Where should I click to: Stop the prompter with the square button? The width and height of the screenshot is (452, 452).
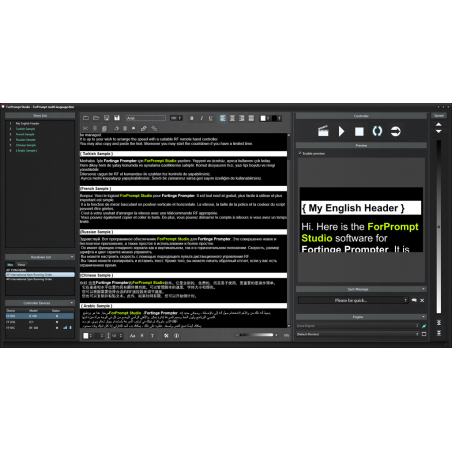coord(359,132)
